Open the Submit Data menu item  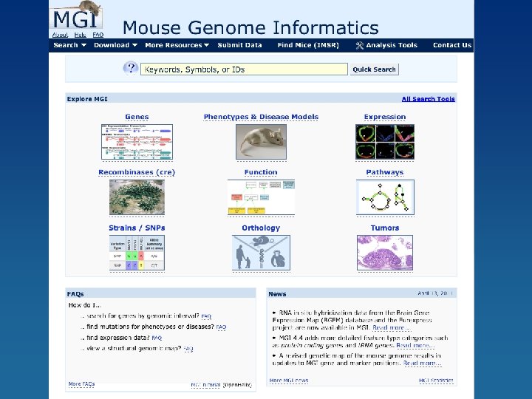(239, 45)
